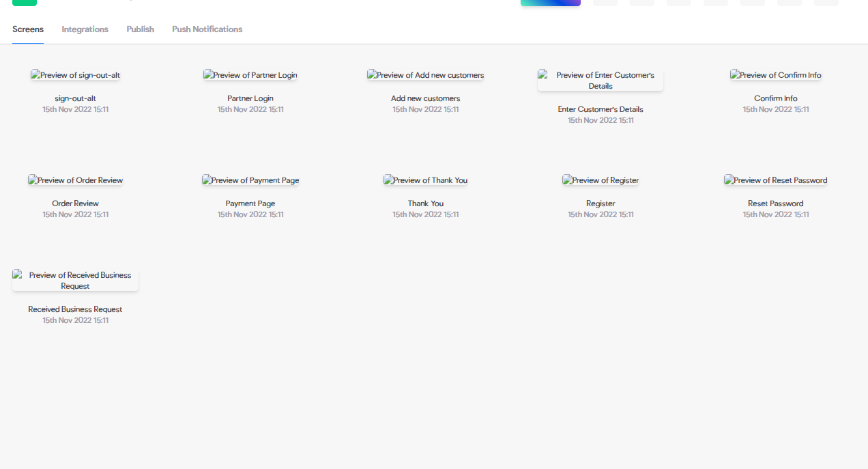Click the "Confirm Info" screen name label

pos(776,98)
